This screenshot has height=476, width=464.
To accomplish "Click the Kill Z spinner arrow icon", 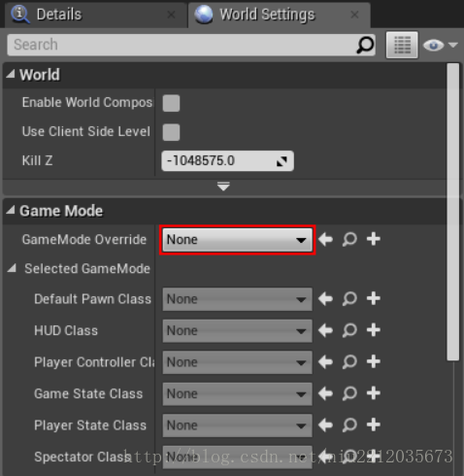I will [x=282, y=161].
